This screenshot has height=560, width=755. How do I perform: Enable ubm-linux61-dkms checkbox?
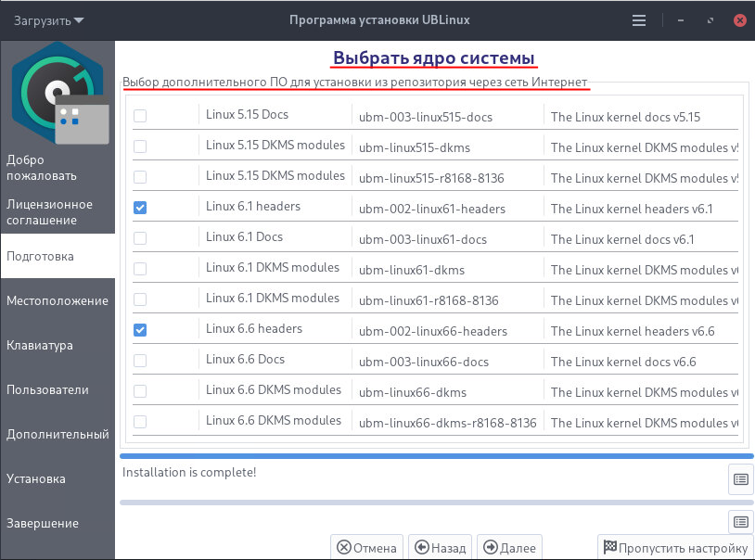[x=140, y=269]
